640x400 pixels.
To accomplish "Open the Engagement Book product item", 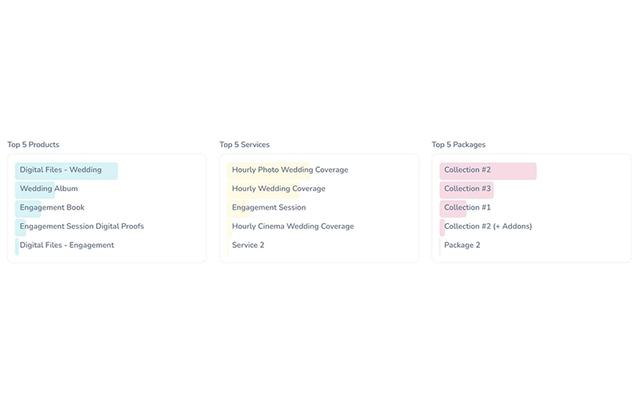I will pos(52,208).
